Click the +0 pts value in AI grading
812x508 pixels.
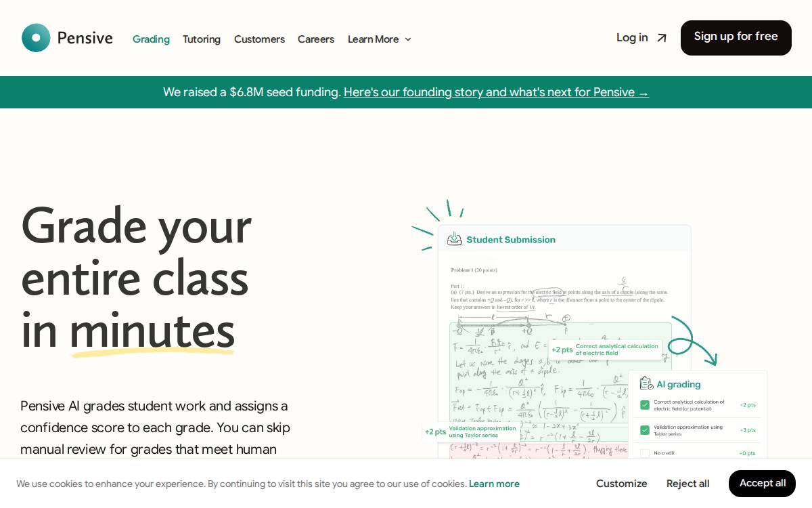[x=748, y=453]
